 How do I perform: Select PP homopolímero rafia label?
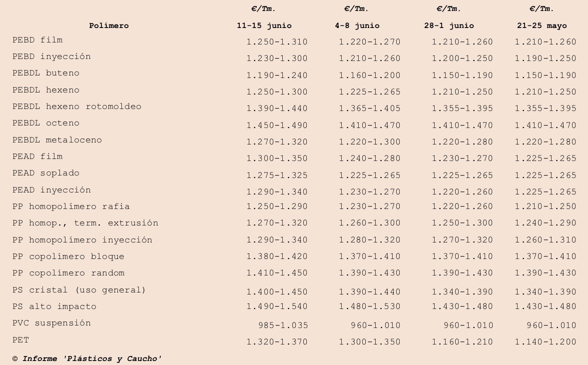tap(71, 206)
